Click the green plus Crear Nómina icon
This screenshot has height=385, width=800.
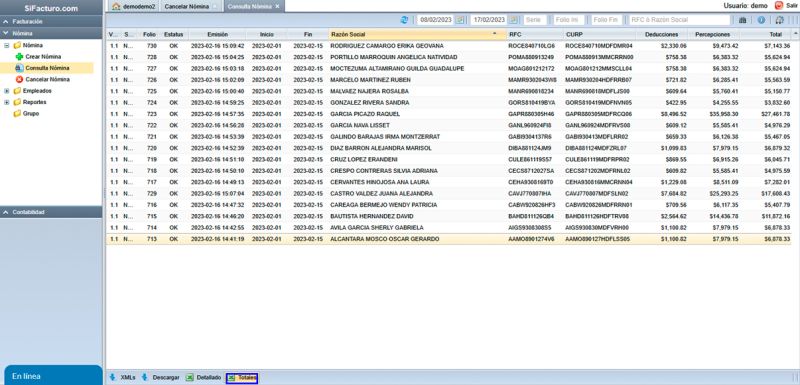coord(19,57)
